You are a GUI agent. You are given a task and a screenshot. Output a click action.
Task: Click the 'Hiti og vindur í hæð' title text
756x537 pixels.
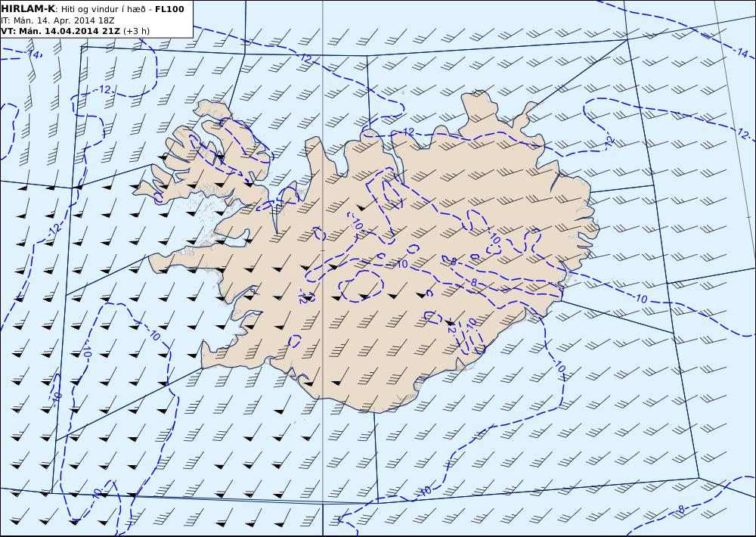[x=103, y=10]
